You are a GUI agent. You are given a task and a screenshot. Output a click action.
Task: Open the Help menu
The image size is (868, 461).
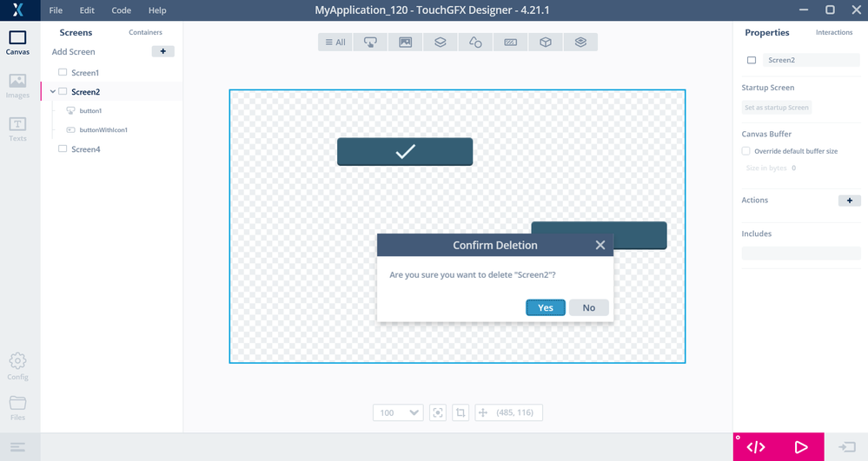157,10
